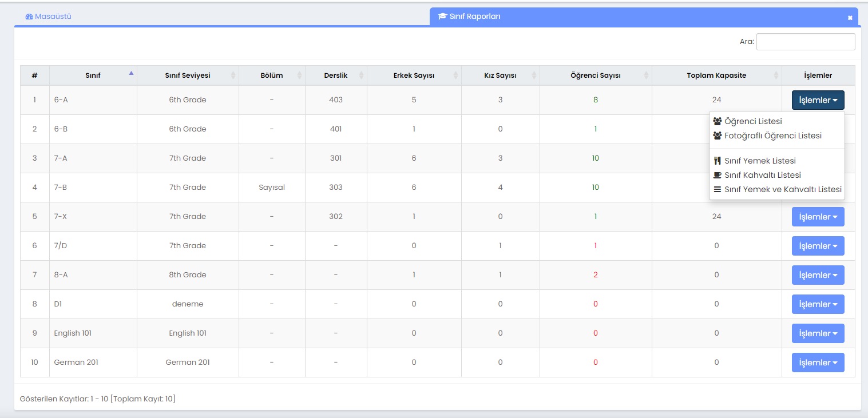Click class name 7-A cell
The height and width of the screenshot is (418, 868).
pos(93,158)
